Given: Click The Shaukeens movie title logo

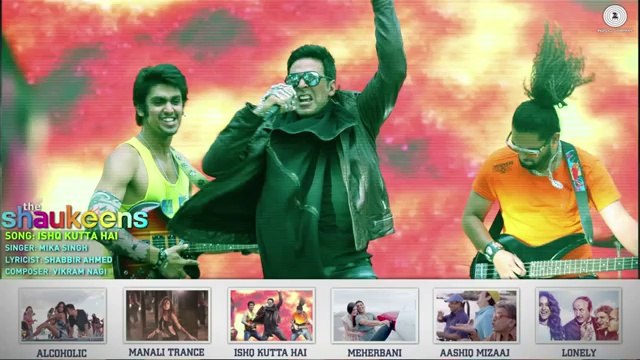Looking at the screenshot, I should [75, 216].
